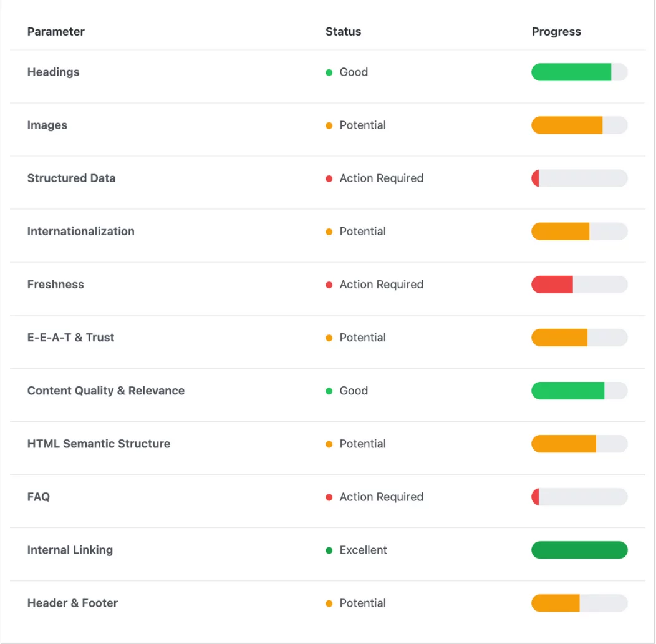Click the red dot for Structured Data

329,178
